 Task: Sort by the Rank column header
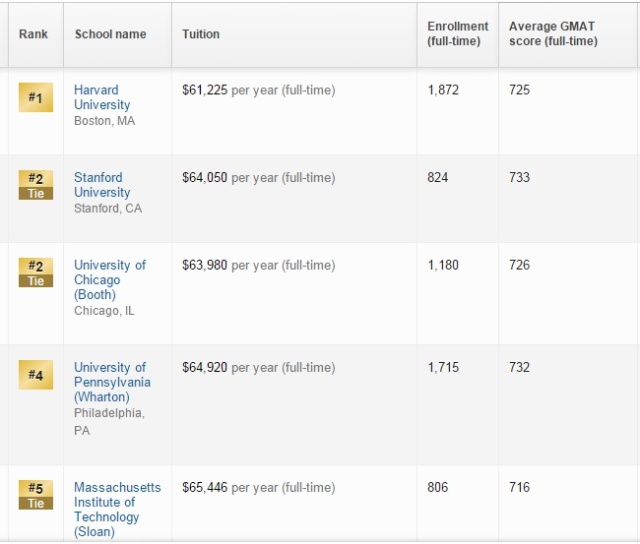pos(33,34)
